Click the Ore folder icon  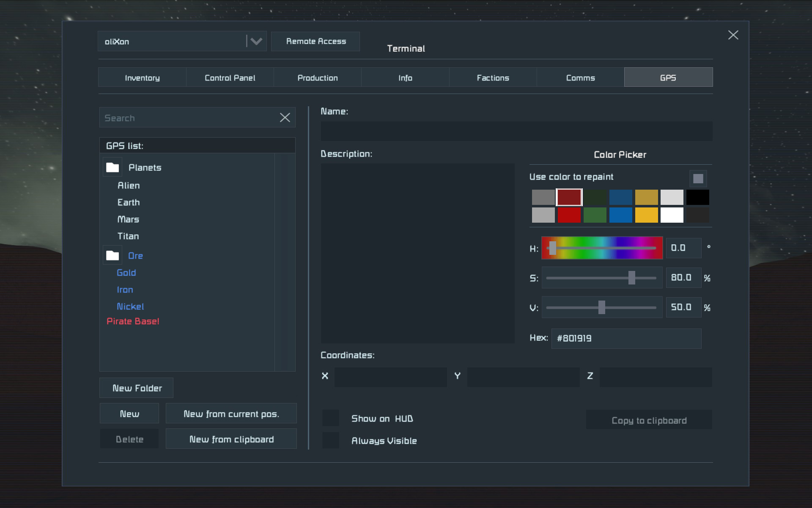pyautogui.click(x=112, y=256)
